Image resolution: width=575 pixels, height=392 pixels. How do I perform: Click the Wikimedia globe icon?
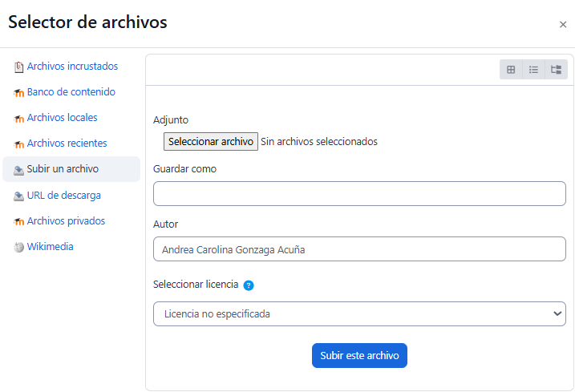point(18,248)
